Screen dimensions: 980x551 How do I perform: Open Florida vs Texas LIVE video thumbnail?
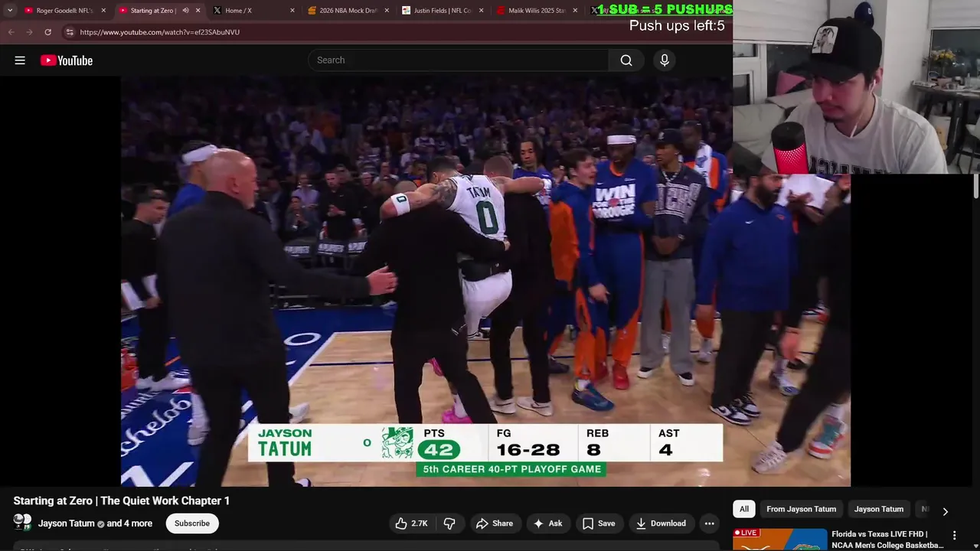(x=779, y=540)
